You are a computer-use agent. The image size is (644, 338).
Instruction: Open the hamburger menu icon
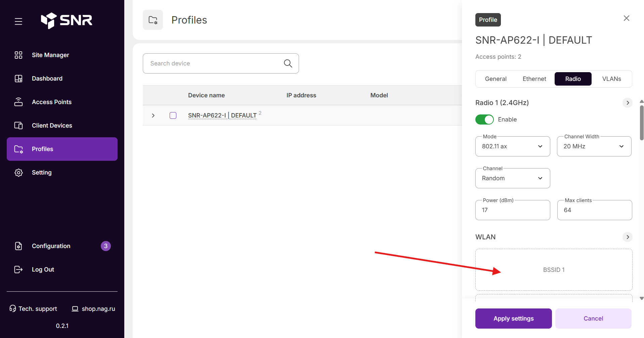pos(18,21)
